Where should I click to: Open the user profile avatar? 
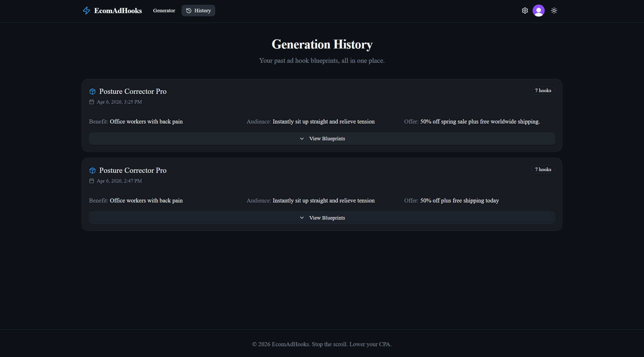coord(539,11)
